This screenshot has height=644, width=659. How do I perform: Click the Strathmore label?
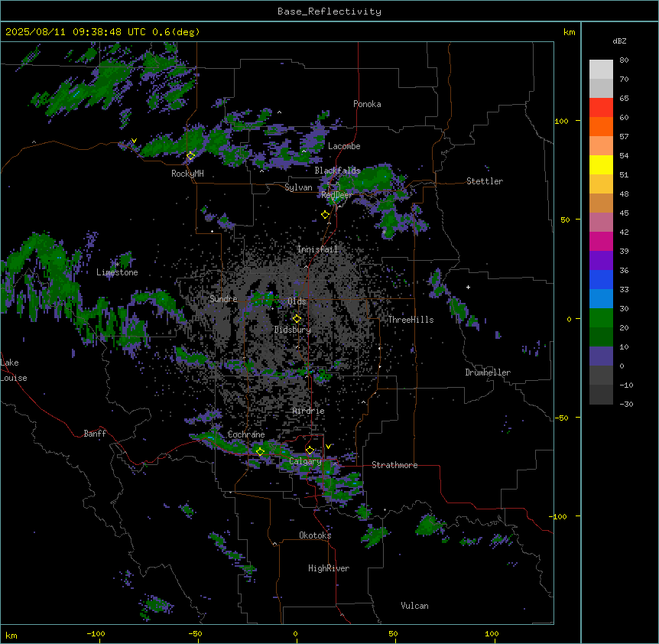point(394,465)
